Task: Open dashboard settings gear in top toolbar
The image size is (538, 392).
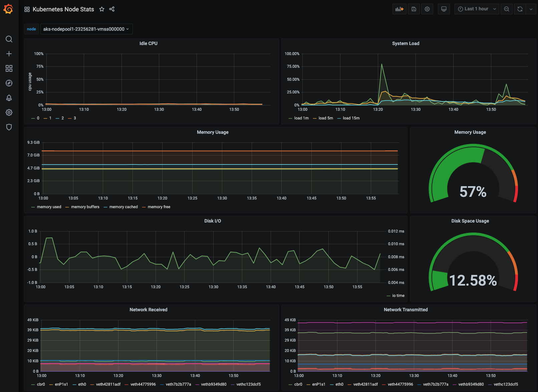Action: (x=427, y=9)
